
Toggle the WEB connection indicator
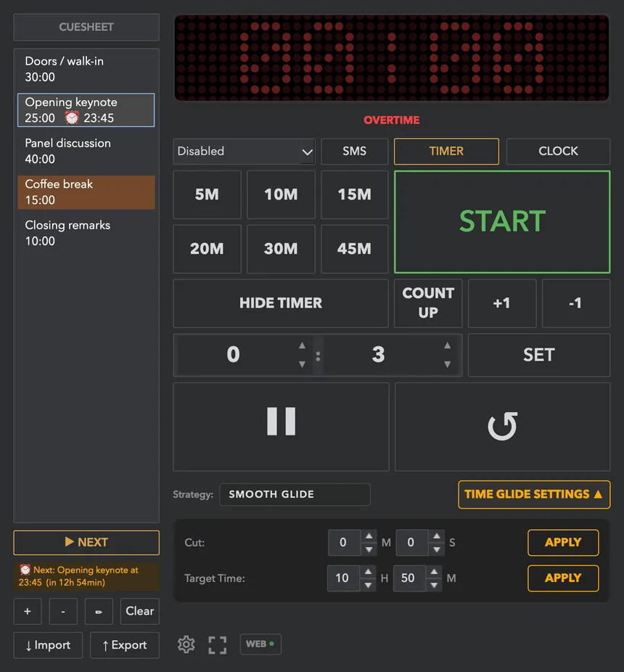(260, 644)
